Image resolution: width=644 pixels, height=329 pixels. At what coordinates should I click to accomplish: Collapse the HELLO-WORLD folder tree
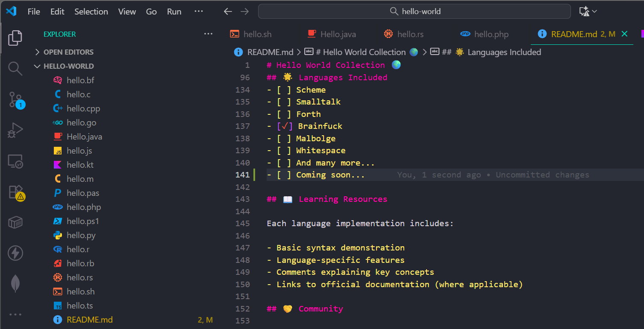(68, 66)
